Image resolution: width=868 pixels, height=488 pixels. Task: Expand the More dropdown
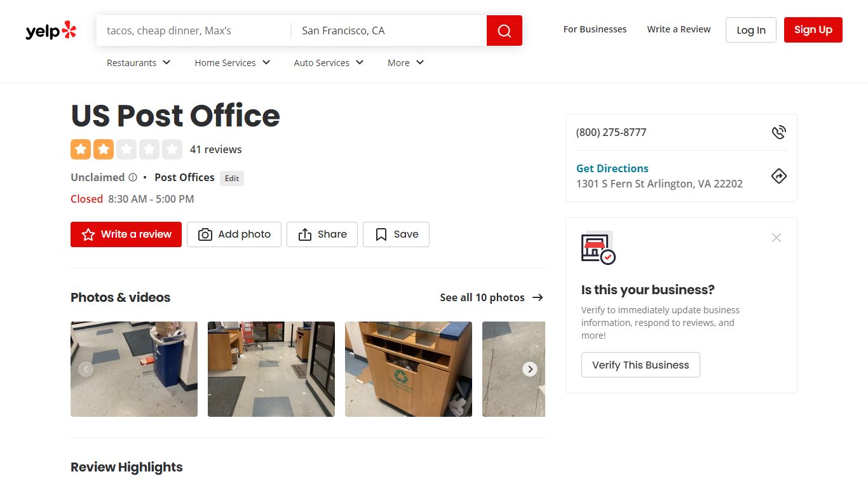tap(406, 63)
